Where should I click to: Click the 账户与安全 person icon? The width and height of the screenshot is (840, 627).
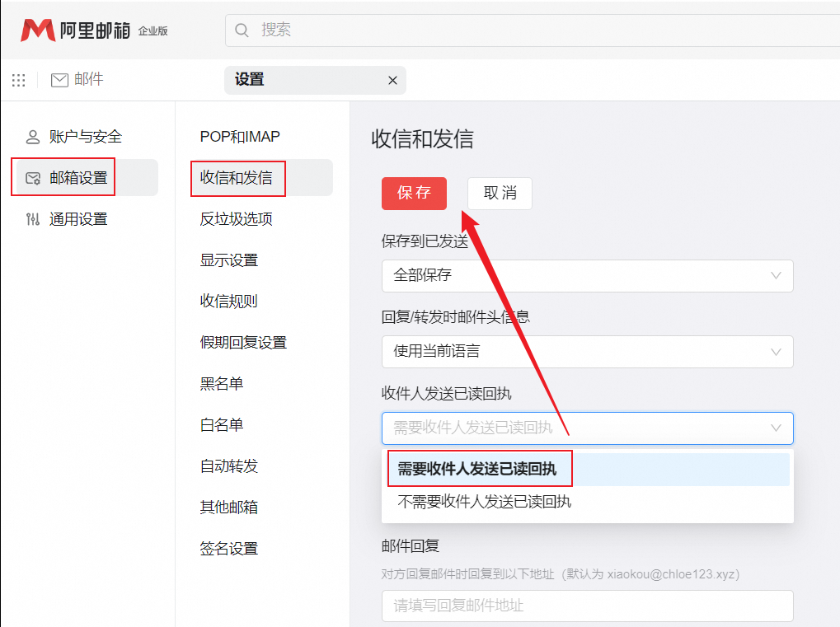click(x=33, y=137)
